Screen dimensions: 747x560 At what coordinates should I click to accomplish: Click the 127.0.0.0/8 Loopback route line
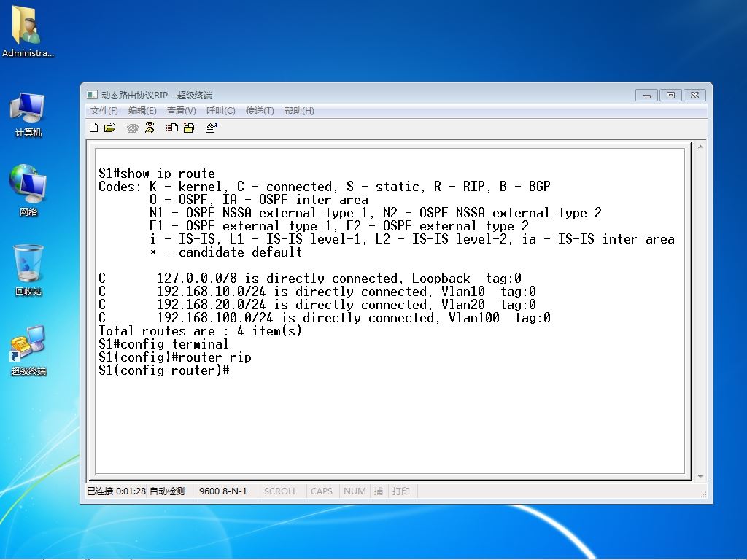pos(309,279)
